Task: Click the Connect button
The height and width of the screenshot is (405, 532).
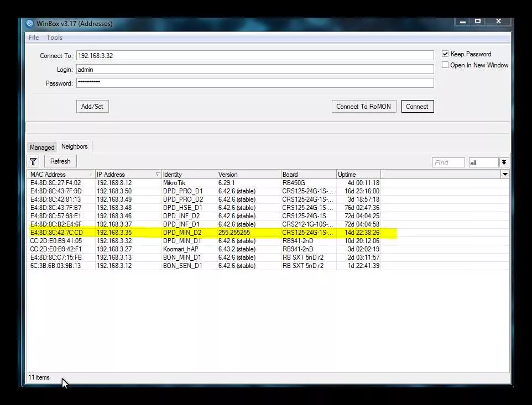Action: (x=418, y=107)
